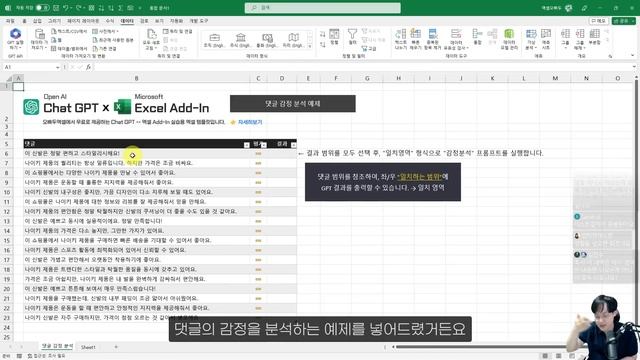
Task: Expand the Name Box dropdown arrow
Action: pos(58,67)
